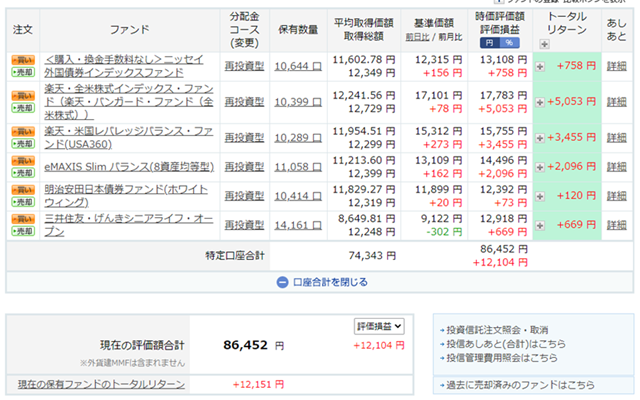This screenshot has height=400, width=640.
Task: Click the plus icon under トータルリターン header
Action: click(544, 44)
